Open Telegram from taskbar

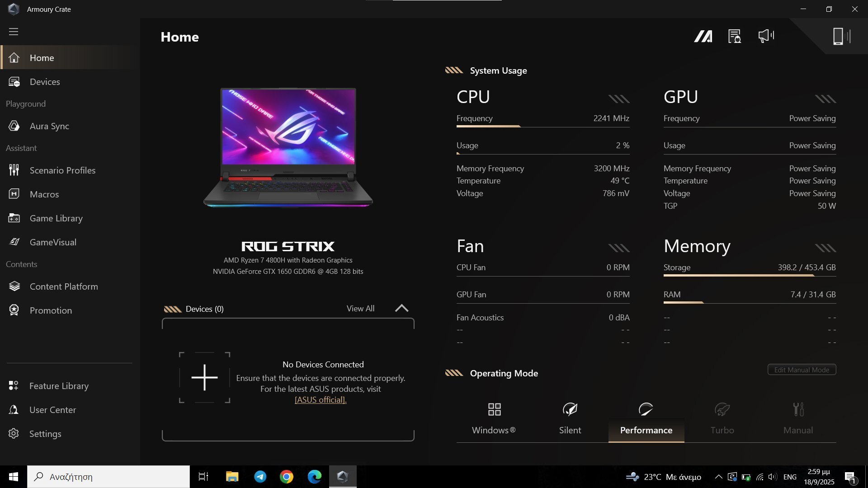[x=260, y=477]
